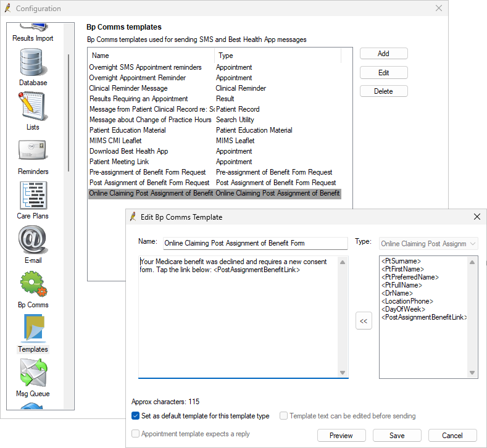The height and width of the screenshot is (448, 487).
Task: Select MIMS CMI Leaflet row
Action: point(215,141)
